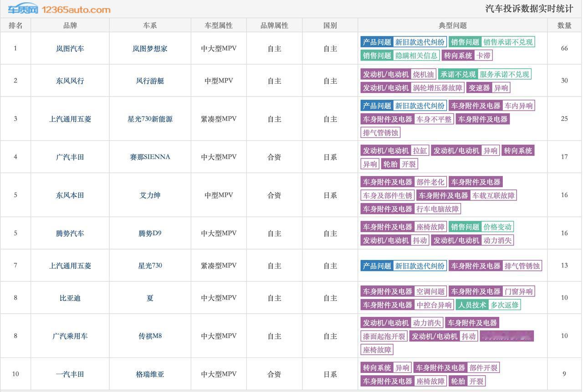Screen dimensions: 583x392
Task: Click the 服务承诺不兑现 problem tag
Action: coord(504,75)
